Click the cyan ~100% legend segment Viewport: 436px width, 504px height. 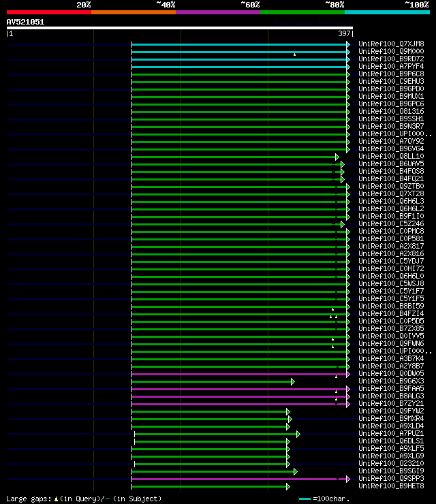(387, 12)
